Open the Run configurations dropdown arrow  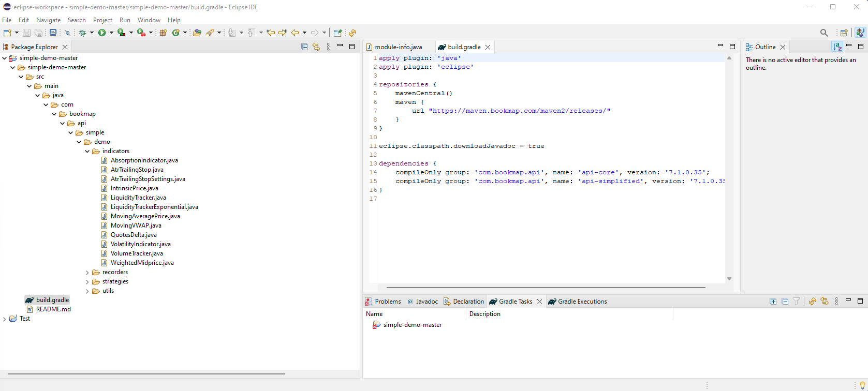111,33
